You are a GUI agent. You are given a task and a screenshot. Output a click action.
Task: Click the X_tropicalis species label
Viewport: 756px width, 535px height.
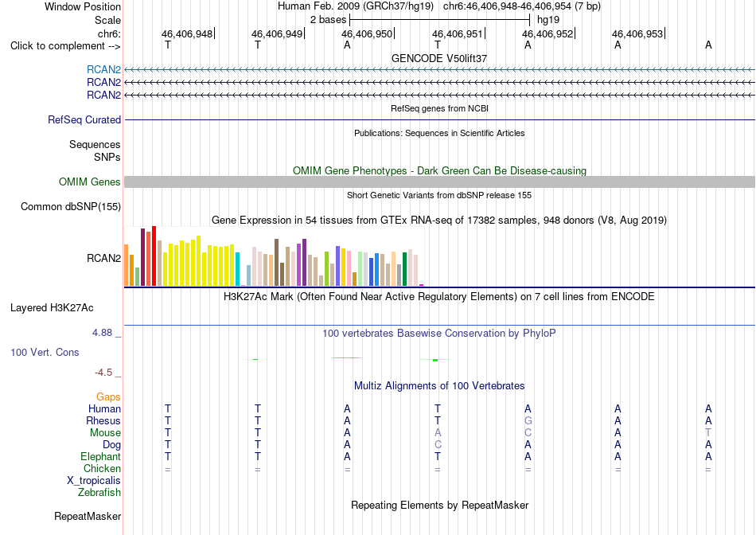(x=94, y=481)
